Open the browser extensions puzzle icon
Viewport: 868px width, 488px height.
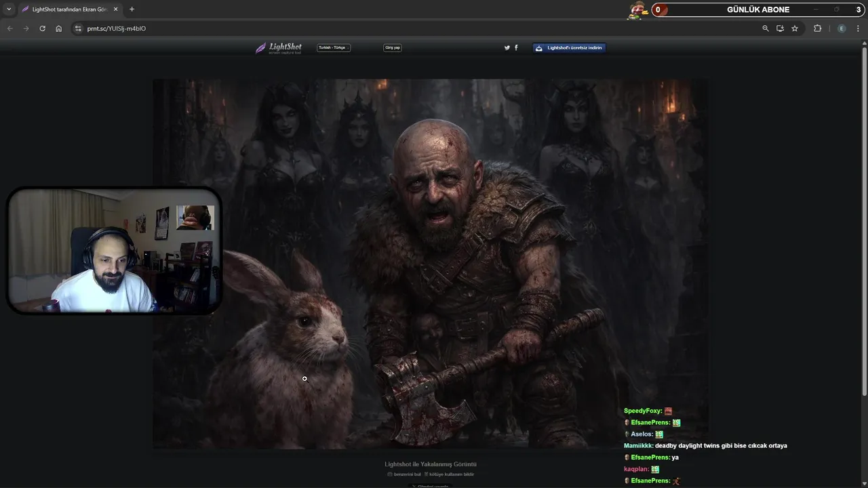[x=817, y=28]
